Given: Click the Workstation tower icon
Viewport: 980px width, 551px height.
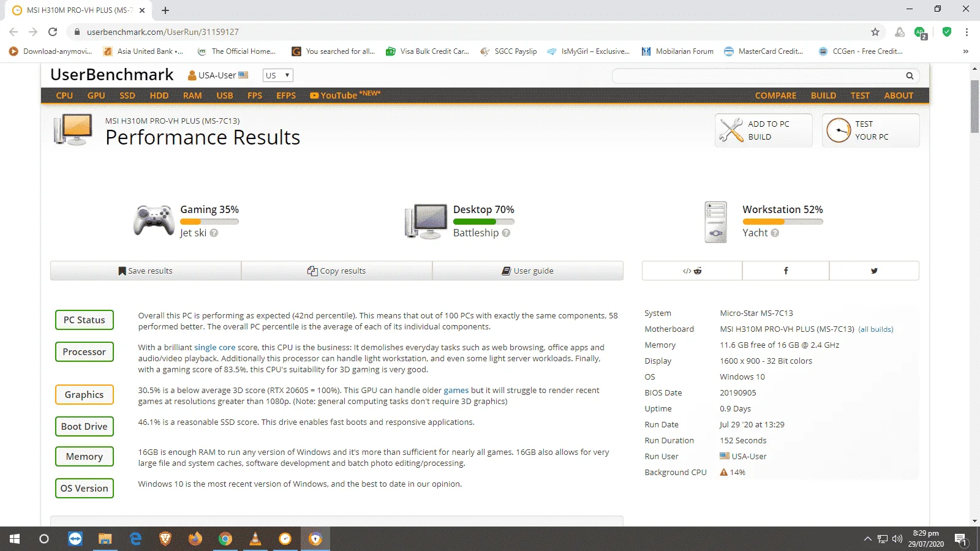Looking at the screenshot, I should [x=715, y=222].
